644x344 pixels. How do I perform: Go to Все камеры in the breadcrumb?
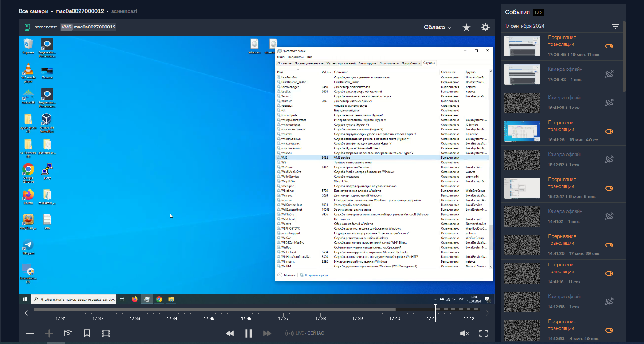pos(34,11)
